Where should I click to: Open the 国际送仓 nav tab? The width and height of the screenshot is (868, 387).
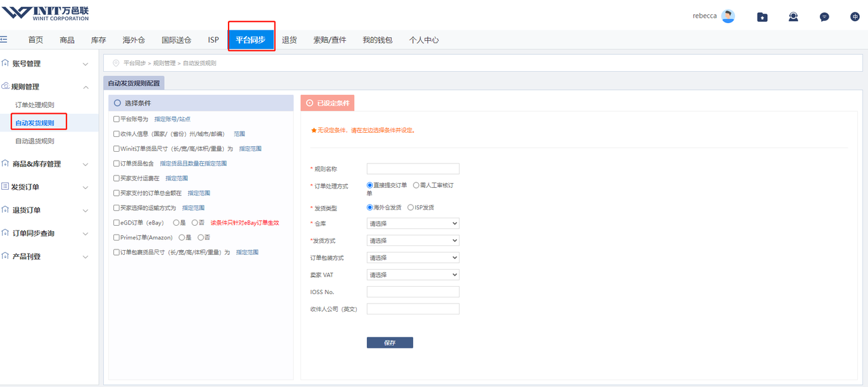pyautogui.click(x=176, y=40)
